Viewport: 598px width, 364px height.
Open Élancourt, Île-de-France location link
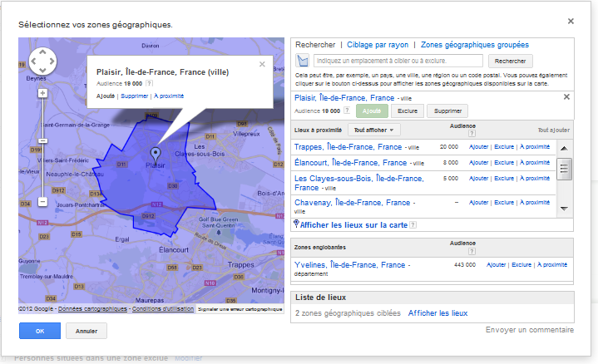pos(351,163)
